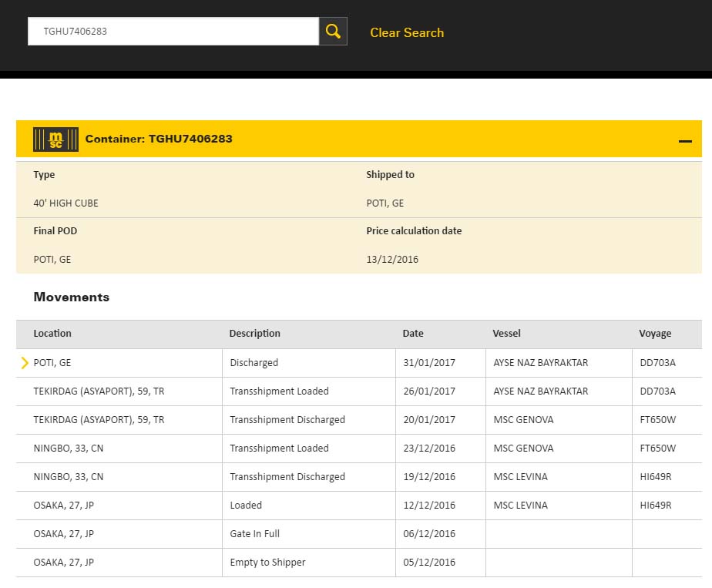
Task: Click the MSC container logo icon
Action: [55, 139]
